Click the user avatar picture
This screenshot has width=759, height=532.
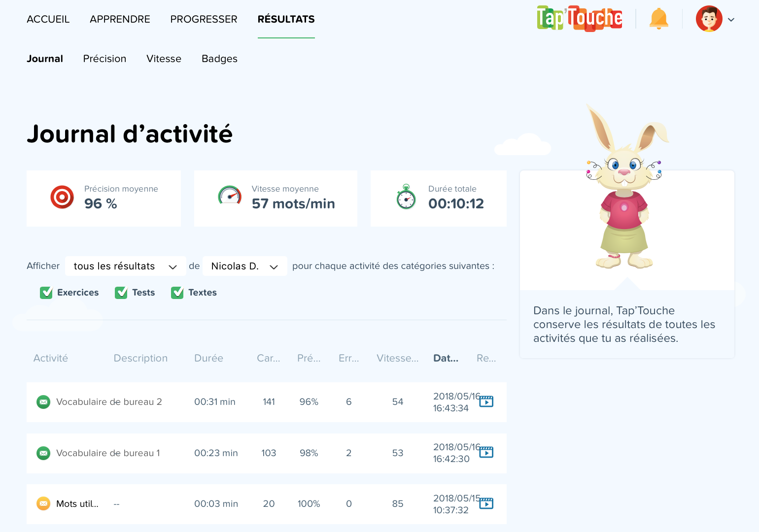pos(709,19)
